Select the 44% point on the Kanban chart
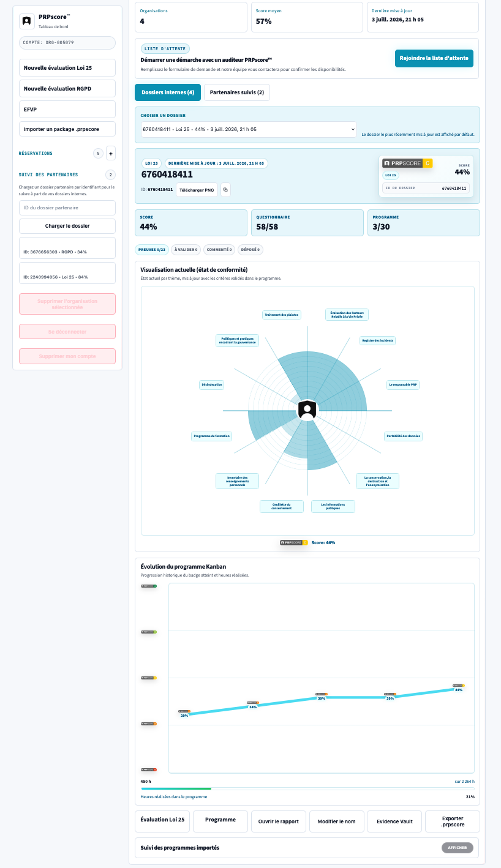 click(459, 690)
